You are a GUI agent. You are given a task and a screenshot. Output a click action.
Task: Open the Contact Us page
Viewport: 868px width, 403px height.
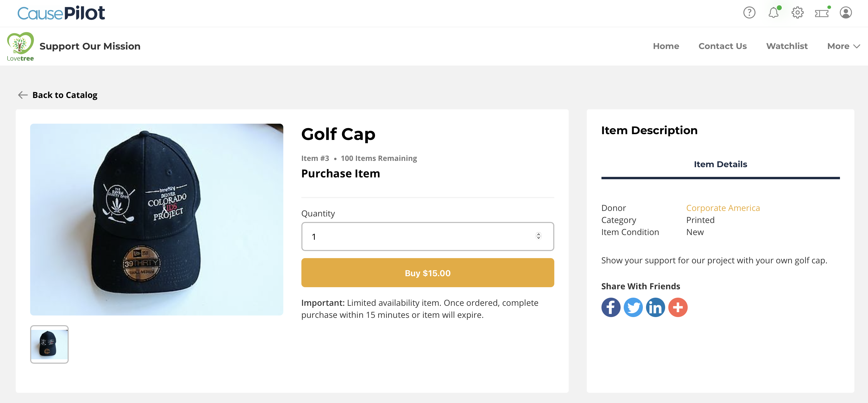click(x=723, y=46)
